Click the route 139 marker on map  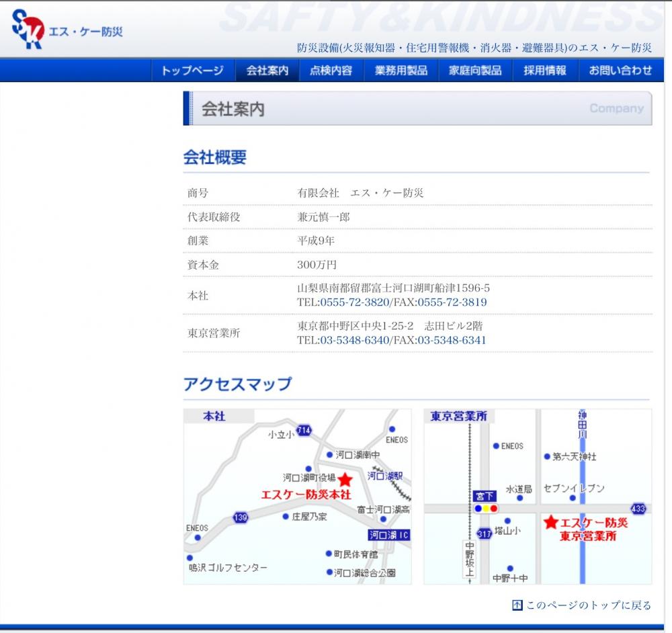pyautogui.click(x=241, y=517)
